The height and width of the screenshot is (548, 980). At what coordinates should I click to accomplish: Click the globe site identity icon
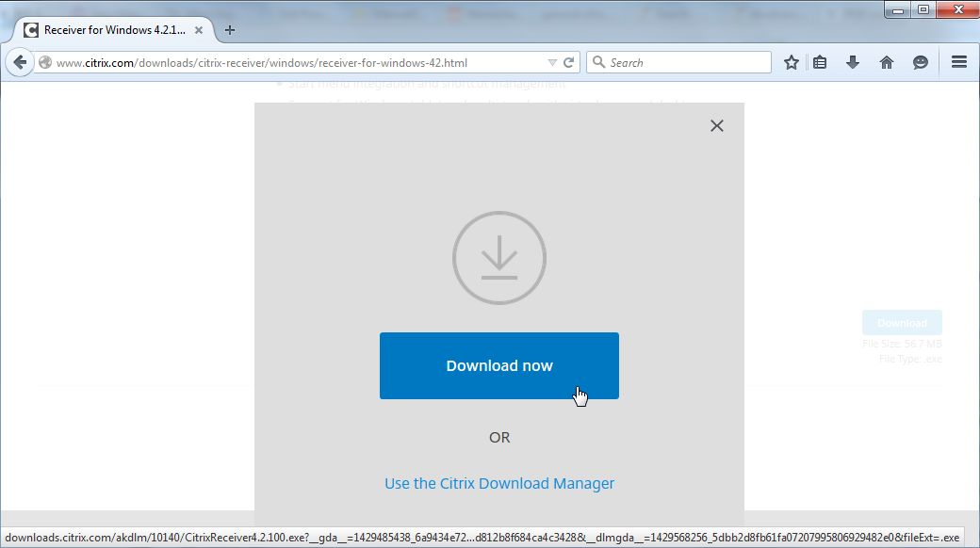45,63
